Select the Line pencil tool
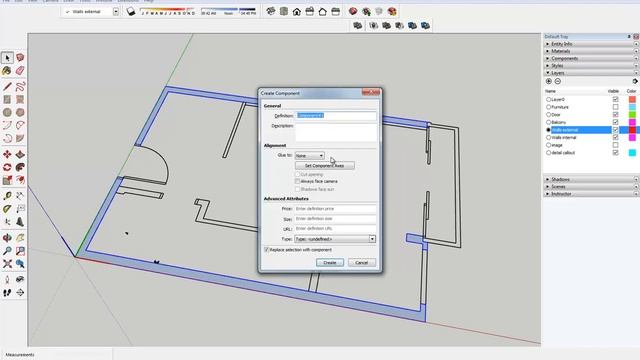Screen dimensions: 640x360 click(7, 87)
